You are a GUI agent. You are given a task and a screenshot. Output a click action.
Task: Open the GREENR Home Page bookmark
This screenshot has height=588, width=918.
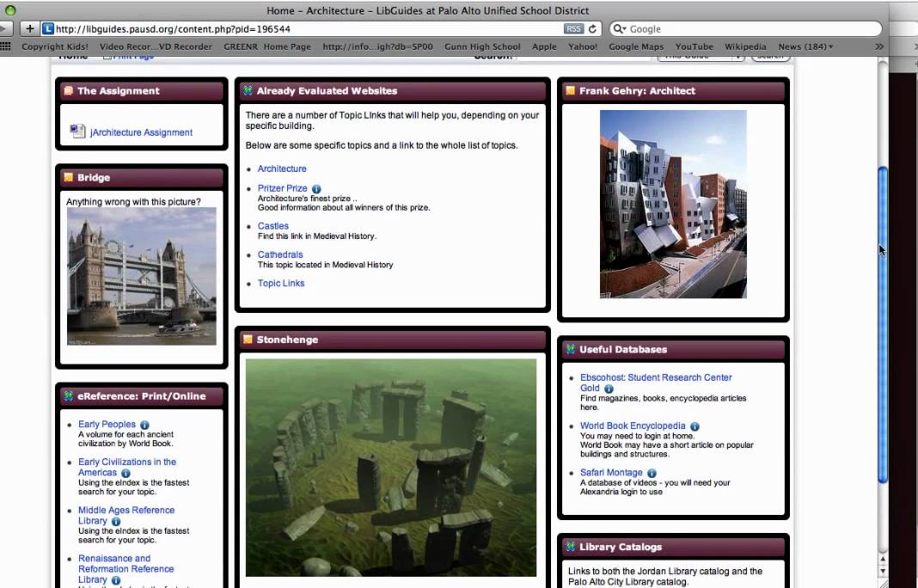point(267,46)
